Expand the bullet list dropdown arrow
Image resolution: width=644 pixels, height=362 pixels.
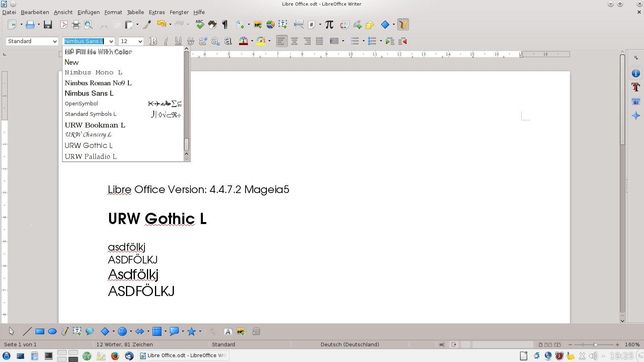coord(363,41)
